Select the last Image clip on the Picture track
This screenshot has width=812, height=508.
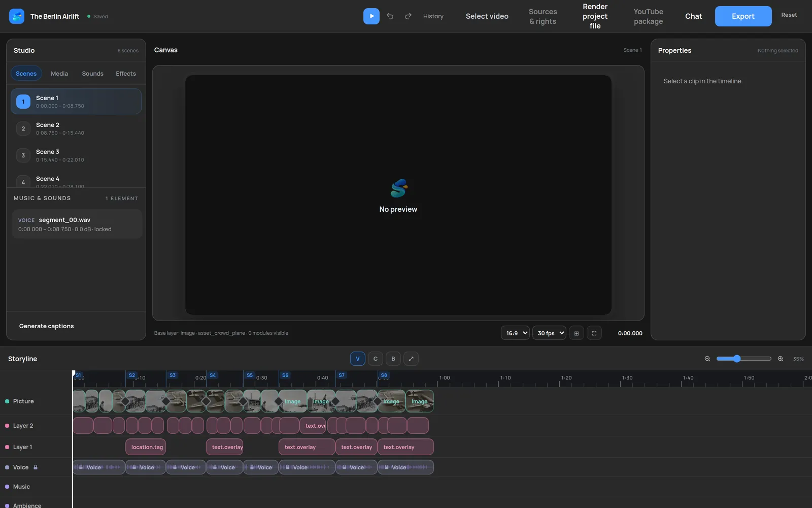420,401
